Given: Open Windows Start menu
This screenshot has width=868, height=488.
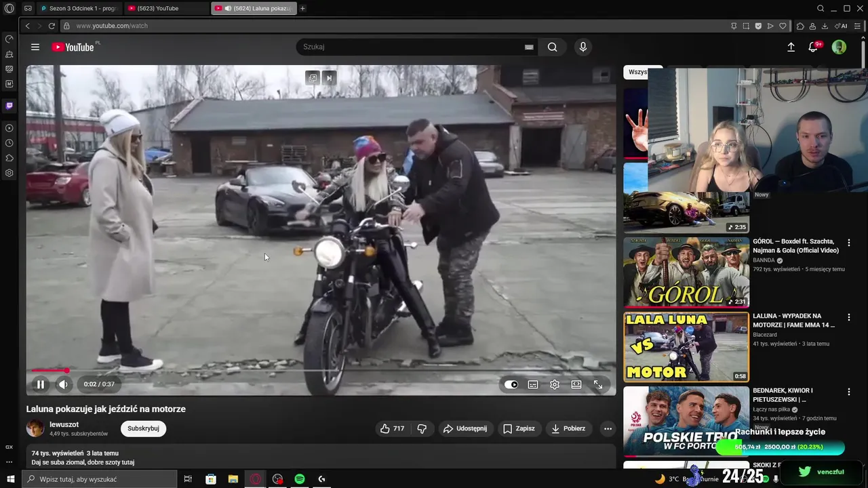Looking at the screenshot, I should tap(11, 479).
